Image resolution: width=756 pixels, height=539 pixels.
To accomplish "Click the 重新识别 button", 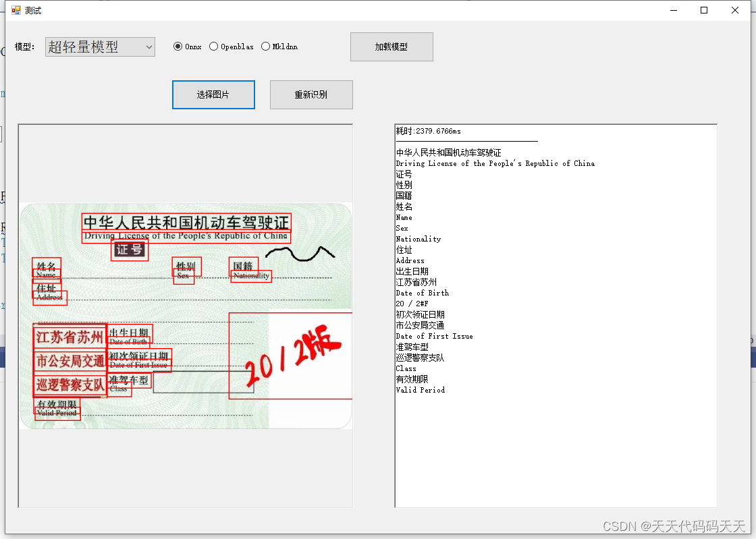I will (x=310, y=94).
